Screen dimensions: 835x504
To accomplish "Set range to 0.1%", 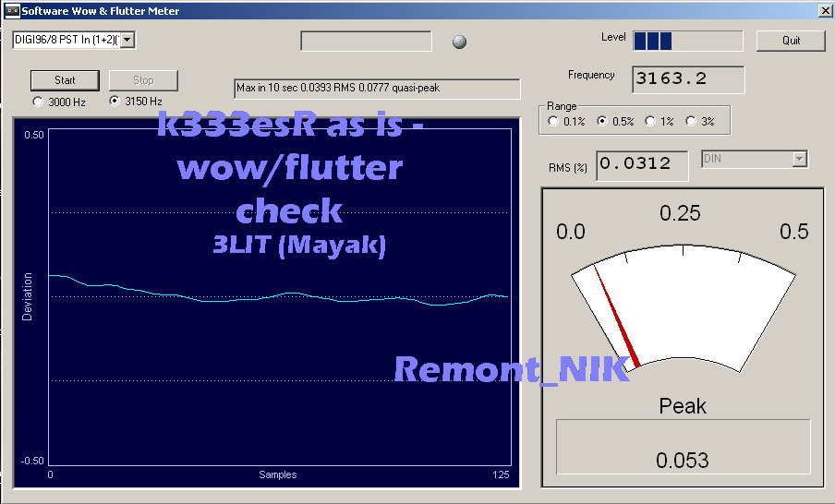I will point(553,121).
